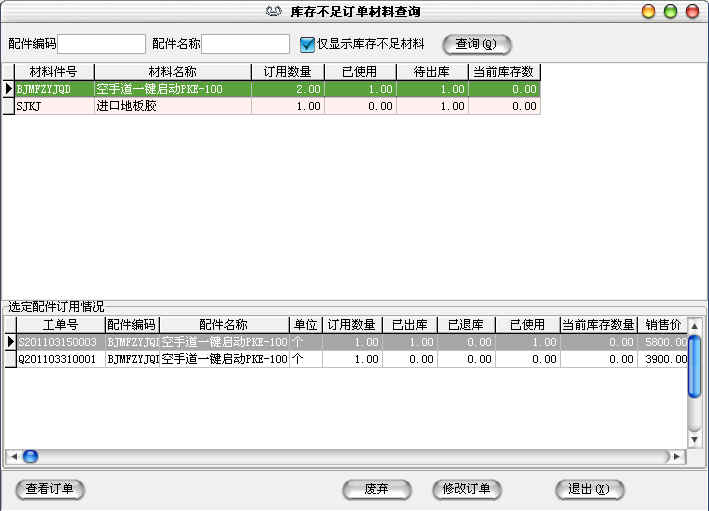
Task: Click the 退出(X) button
Action: 589,489
